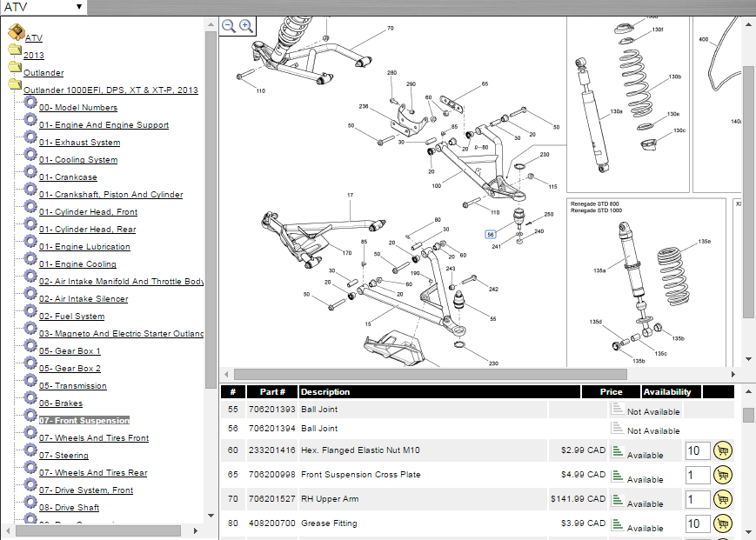This screenshot has width=756, height=540.
Task: Select 02- Air Intake Manifold And Throttle Body
Action: click(x=122, y=282)
